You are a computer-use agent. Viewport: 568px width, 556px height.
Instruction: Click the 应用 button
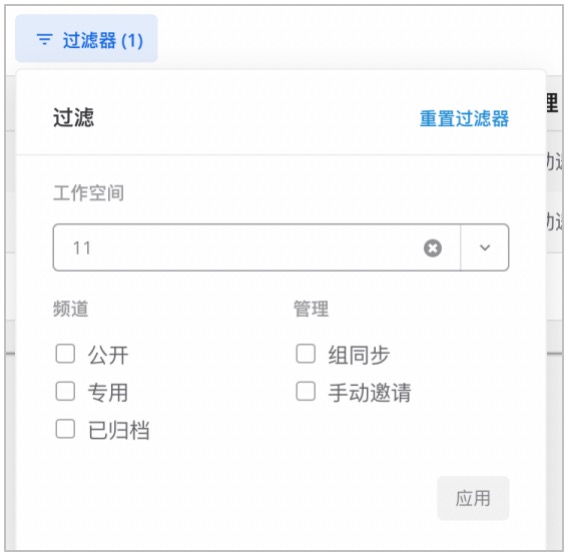click(x=473, y=498)
